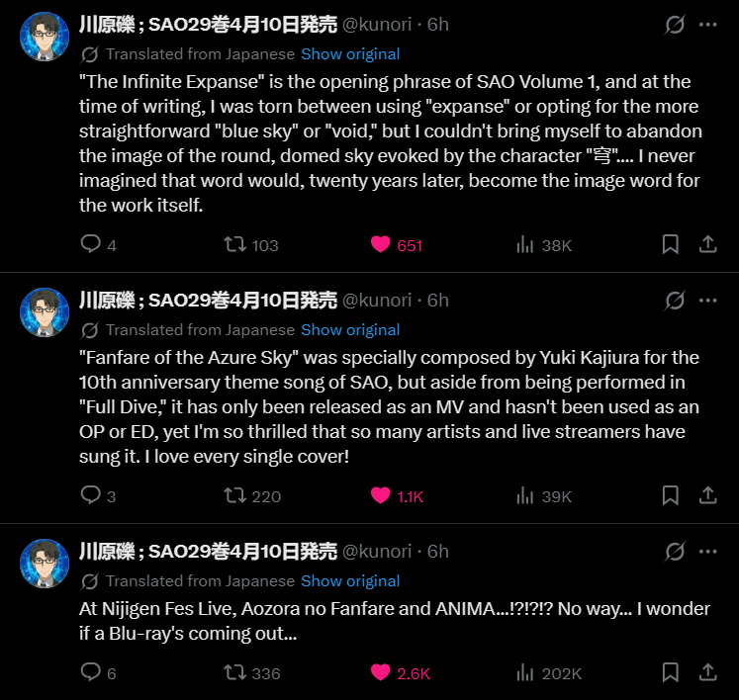Open the profile avatar on third tweet
The image size is (739, 700).
coord(45,564)
